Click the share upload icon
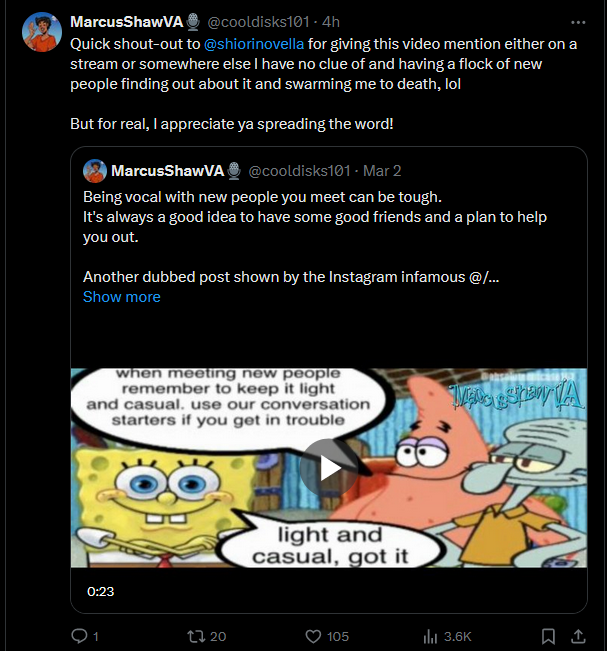This screenshot has height=651, width=607. pyautogui.click(x=578, y=636)
